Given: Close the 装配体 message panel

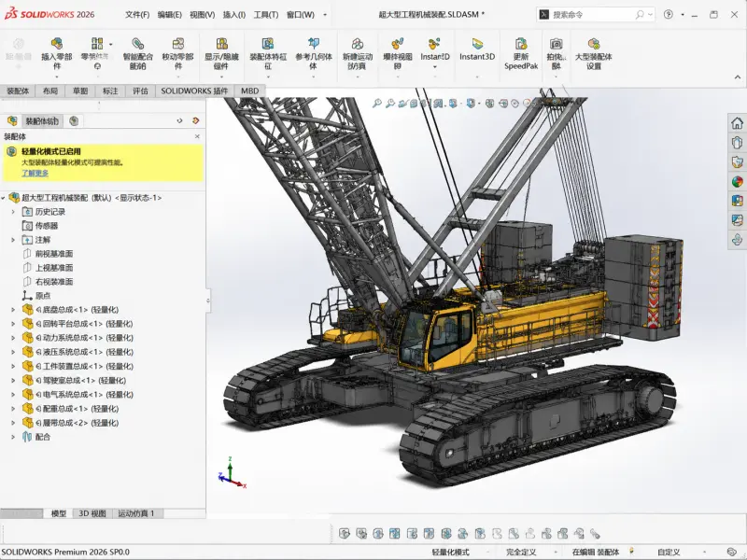Looking at the screenshot, I should pos(197,136).
